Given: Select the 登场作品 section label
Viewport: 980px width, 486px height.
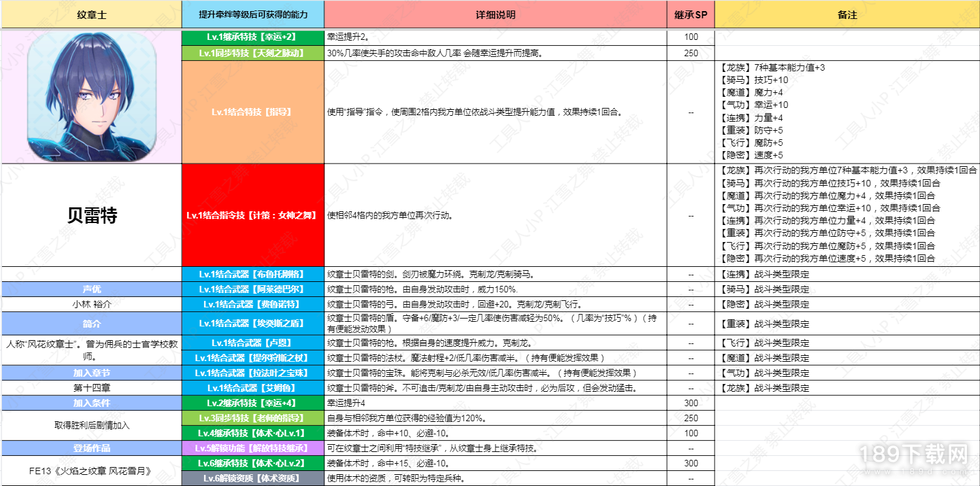Looking at the screenshot, I should 92,448.
